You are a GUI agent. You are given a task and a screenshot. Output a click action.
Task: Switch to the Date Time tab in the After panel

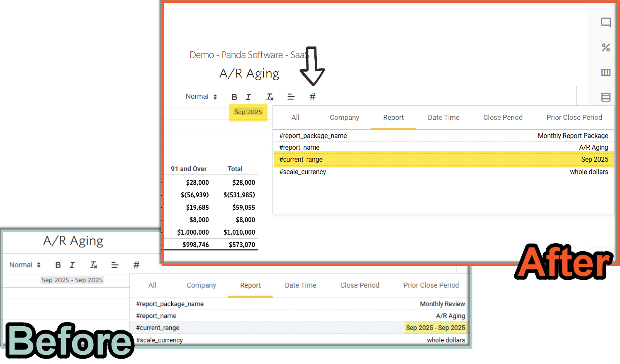point(443,118)
